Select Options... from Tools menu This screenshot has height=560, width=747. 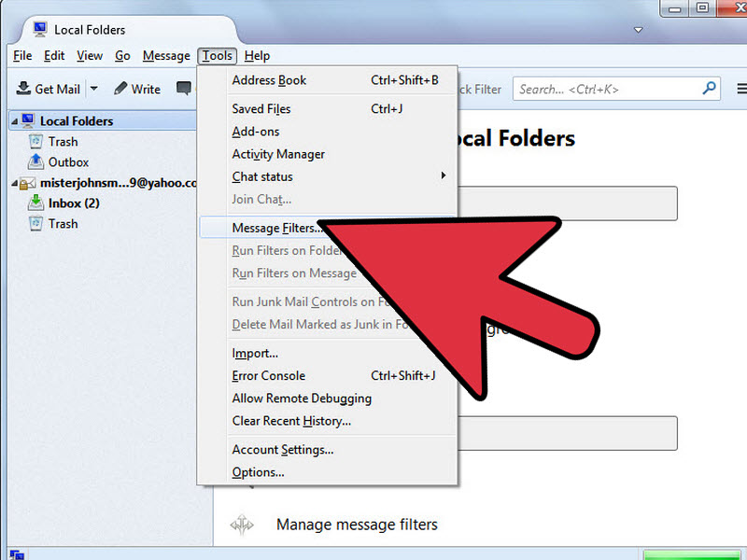328,472
